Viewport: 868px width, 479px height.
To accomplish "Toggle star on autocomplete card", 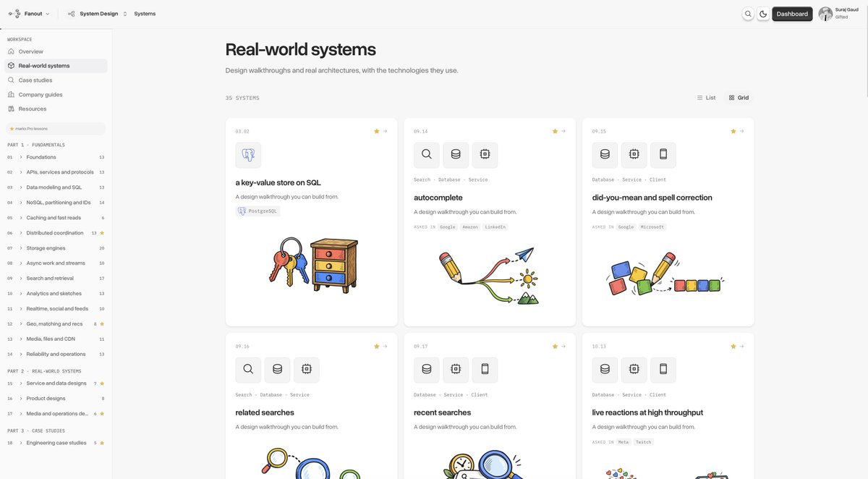I will pos(555,131).
